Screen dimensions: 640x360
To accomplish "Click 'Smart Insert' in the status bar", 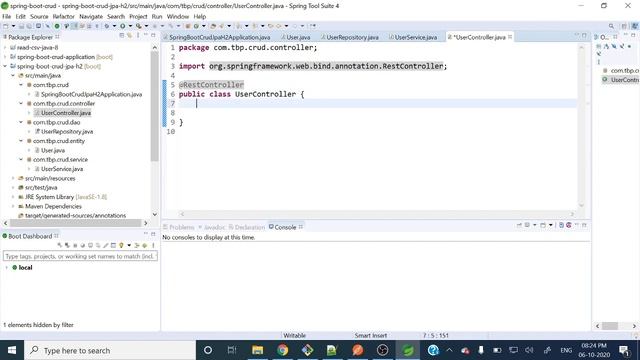I will [x=371, y=336].
